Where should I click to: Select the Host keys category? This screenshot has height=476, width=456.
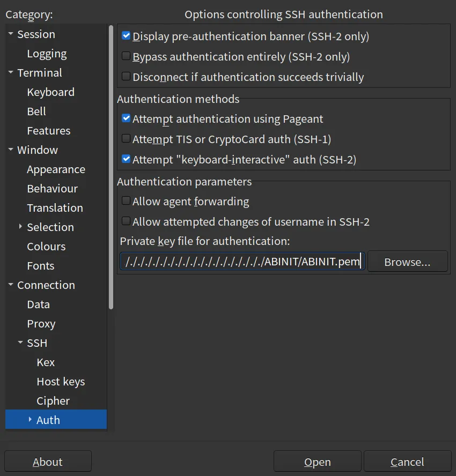click(x=61, y=381)
